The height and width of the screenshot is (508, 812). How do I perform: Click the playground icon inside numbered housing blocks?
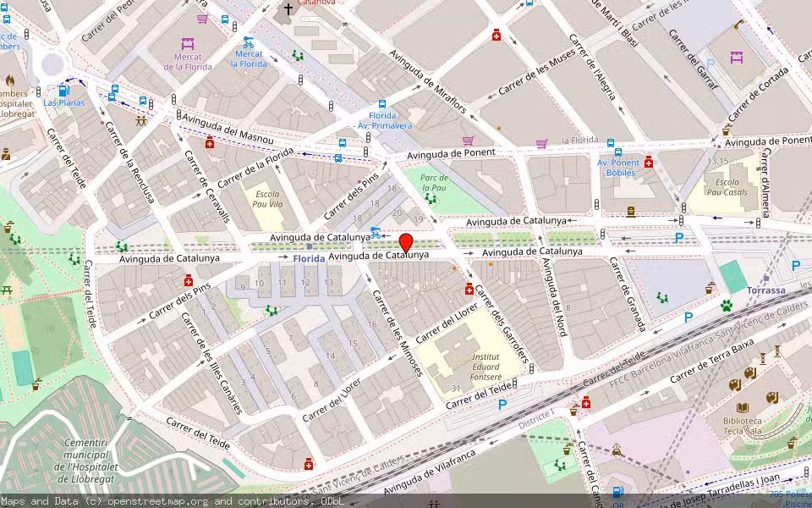(x=271, y=311)
